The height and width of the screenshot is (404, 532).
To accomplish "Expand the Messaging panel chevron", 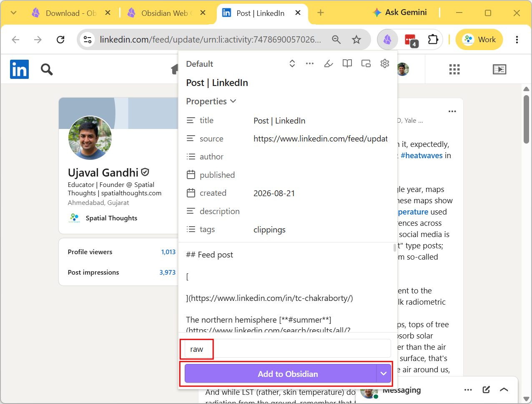I will pos(504,390).
